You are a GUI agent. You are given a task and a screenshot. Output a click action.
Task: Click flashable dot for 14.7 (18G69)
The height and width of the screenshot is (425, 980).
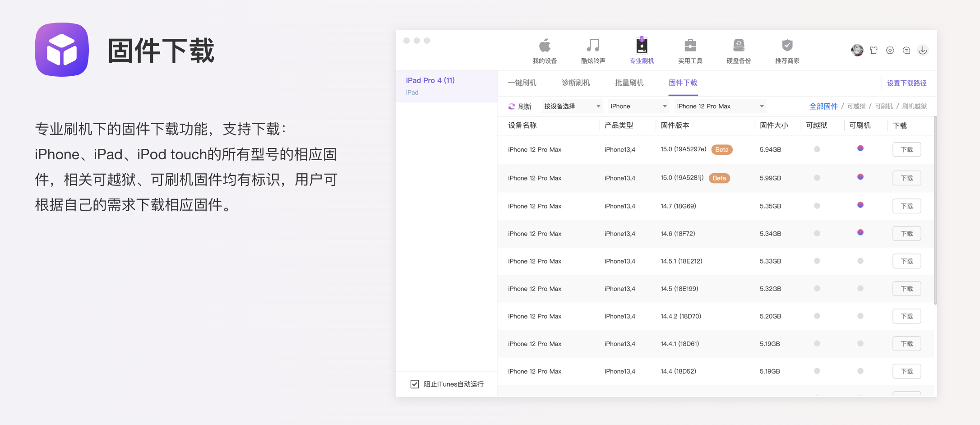click(x=860, y=205)
